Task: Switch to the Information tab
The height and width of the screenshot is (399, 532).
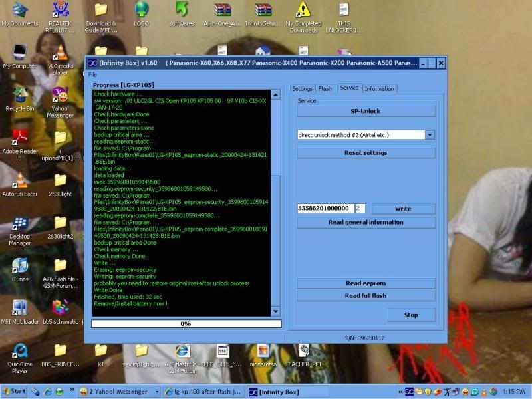Action: (x=379, y=89)
